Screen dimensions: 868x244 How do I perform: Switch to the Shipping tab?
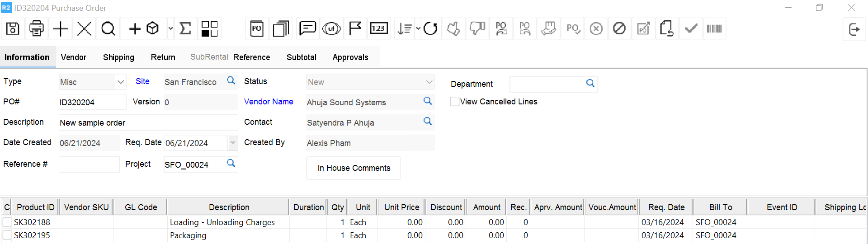pyautogui.click(x=118, y=57)
